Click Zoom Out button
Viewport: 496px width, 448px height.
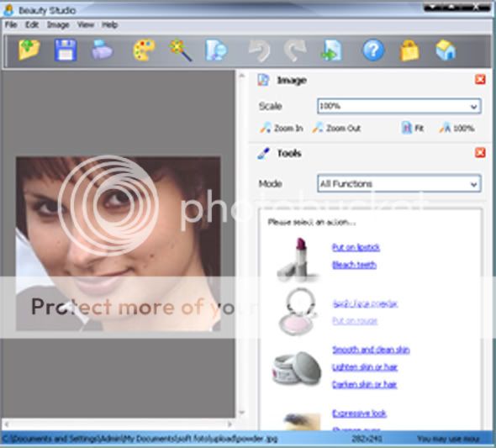pos(336,128)
